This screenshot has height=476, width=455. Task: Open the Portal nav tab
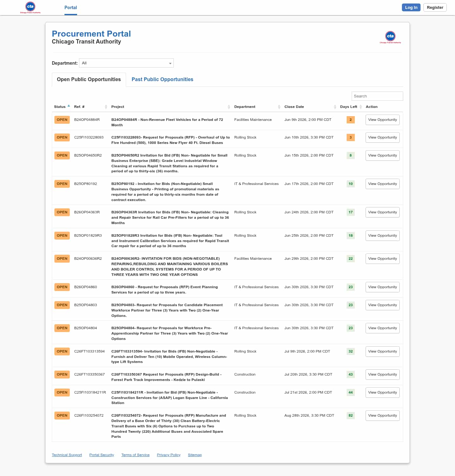(71, 8)
